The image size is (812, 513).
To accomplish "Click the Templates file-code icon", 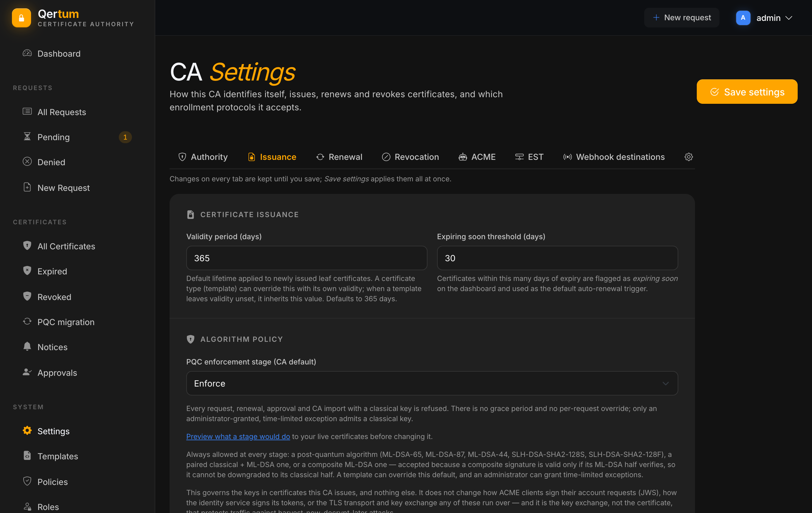I will point(27,456).
